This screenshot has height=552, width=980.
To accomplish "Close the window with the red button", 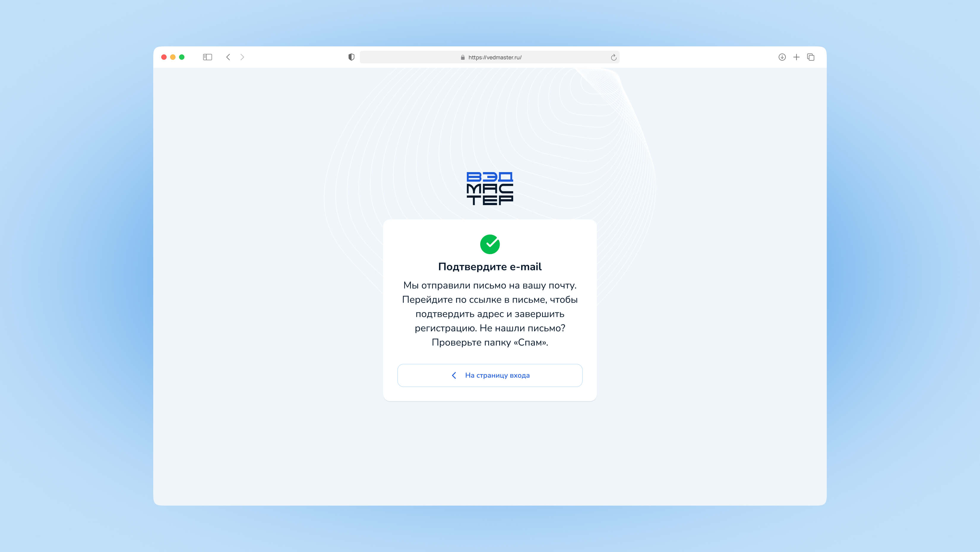I will pos(164,57).
